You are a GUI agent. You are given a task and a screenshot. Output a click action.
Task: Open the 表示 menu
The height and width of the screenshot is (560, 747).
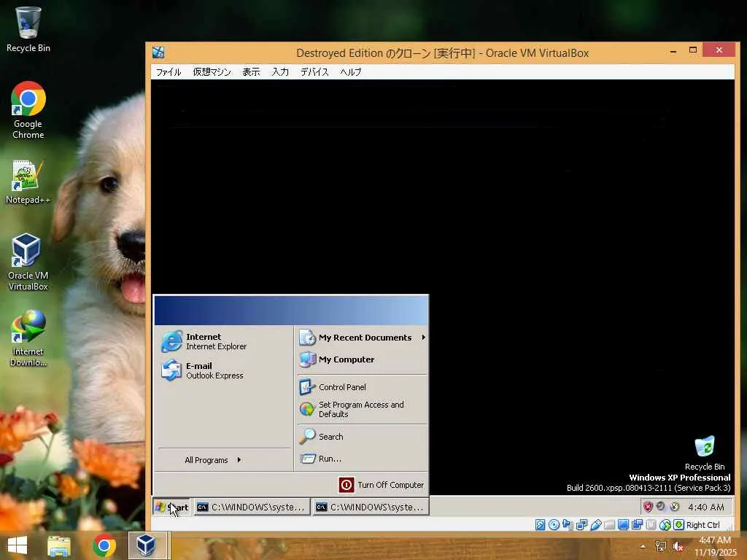(251, 72)
